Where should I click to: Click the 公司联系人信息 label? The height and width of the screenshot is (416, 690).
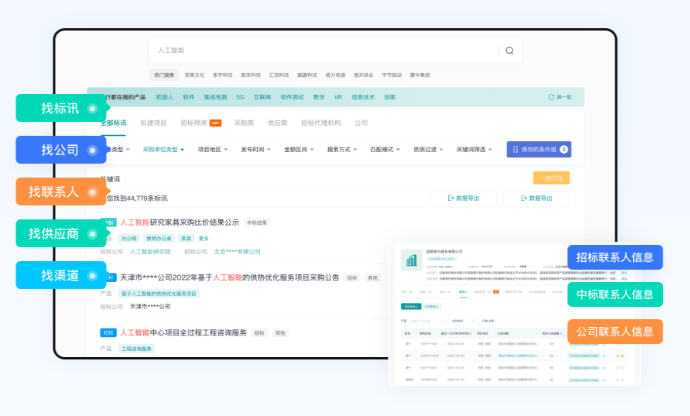coord(615,331)
